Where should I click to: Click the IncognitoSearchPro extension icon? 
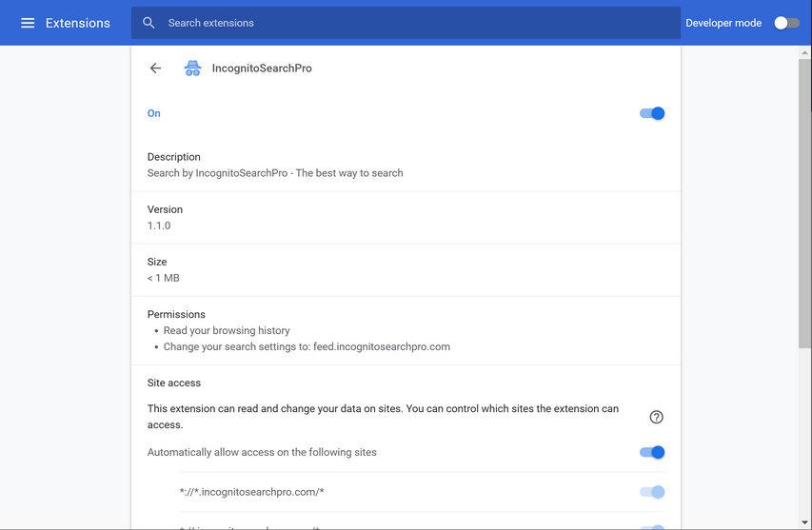[192, 68]
